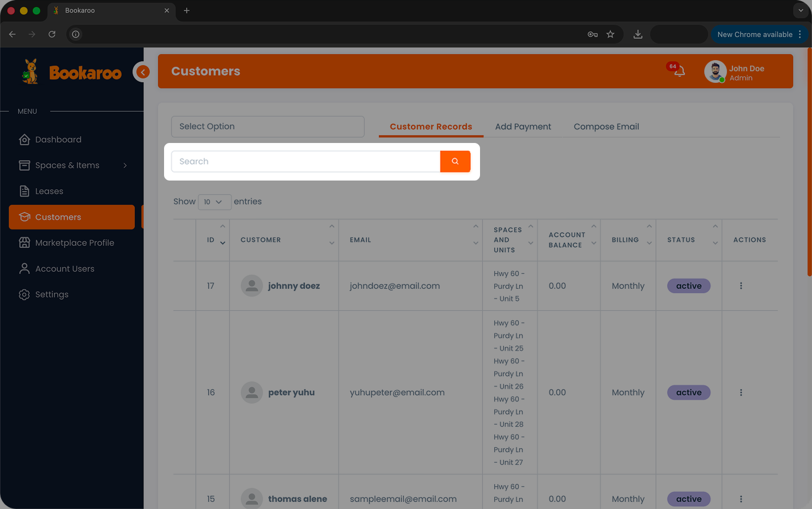Click inside the Search field
Screen dimensions: 812x509
click(x=305, y=161)
